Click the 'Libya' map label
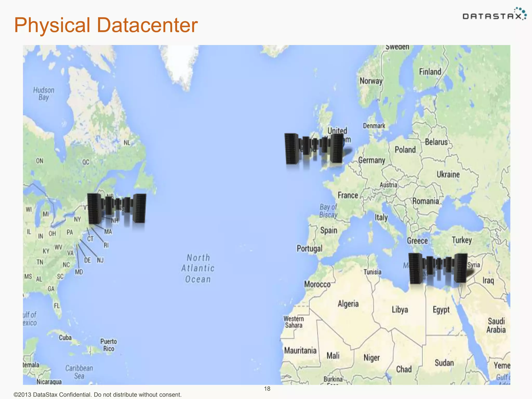This screenshot has width=532, height=399. (x=400, y=310)
